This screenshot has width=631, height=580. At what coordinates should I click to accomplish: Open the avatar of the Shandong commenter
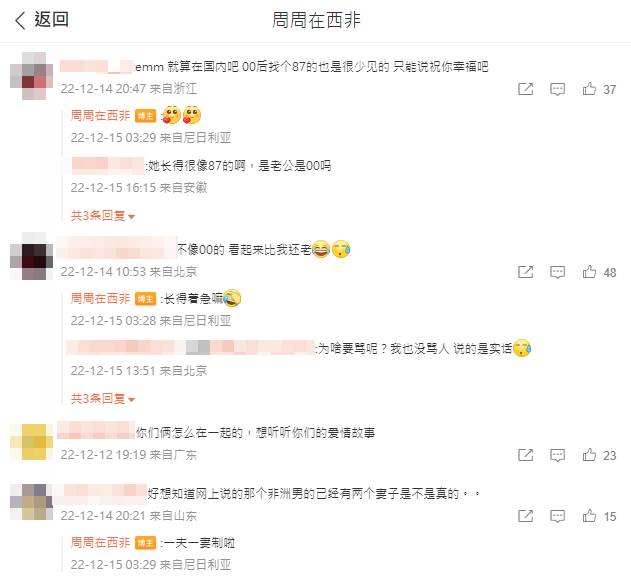31,502
